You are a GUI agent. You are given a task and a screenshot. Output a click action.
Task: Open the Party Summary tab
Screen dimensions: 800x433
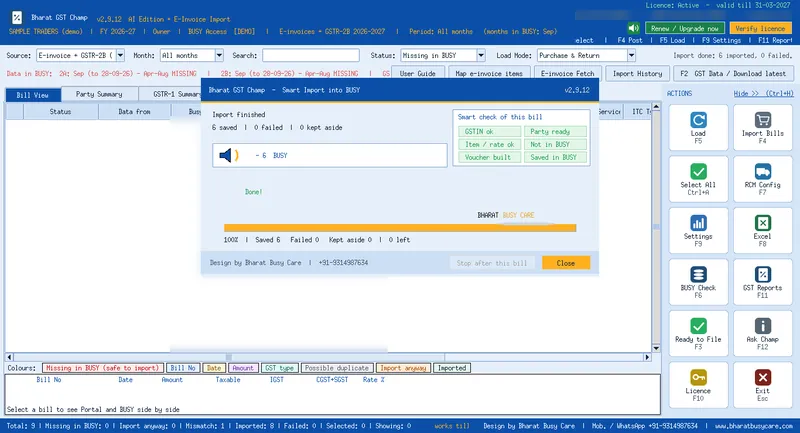[x=99, y=94]
